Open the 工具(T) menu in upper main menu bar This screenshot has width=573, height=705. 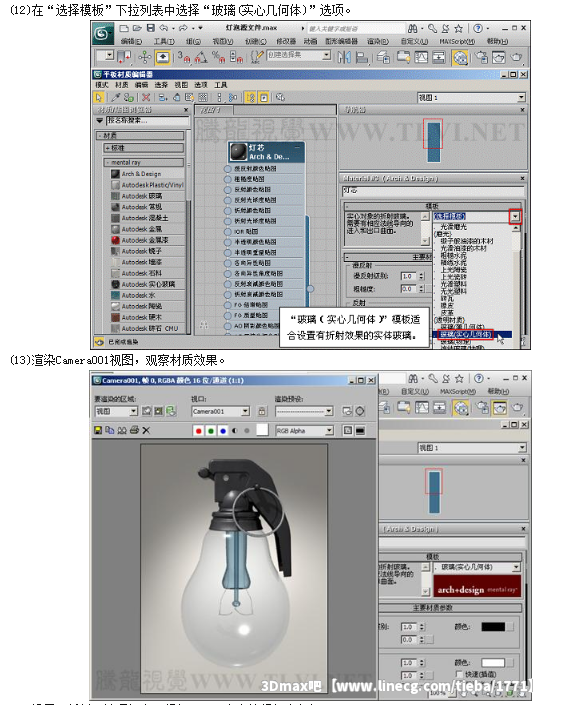click(164, 41)
